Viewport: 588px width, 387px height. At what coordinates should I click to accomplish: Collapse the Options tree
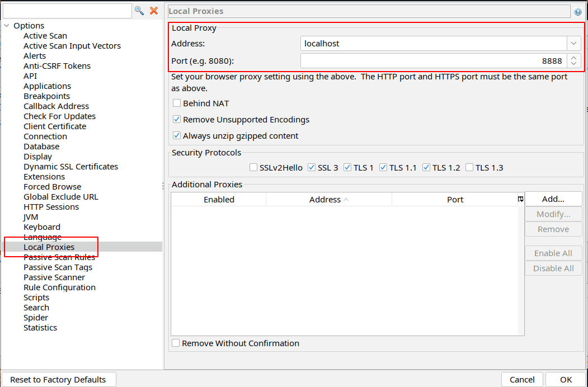coord(7,25)
